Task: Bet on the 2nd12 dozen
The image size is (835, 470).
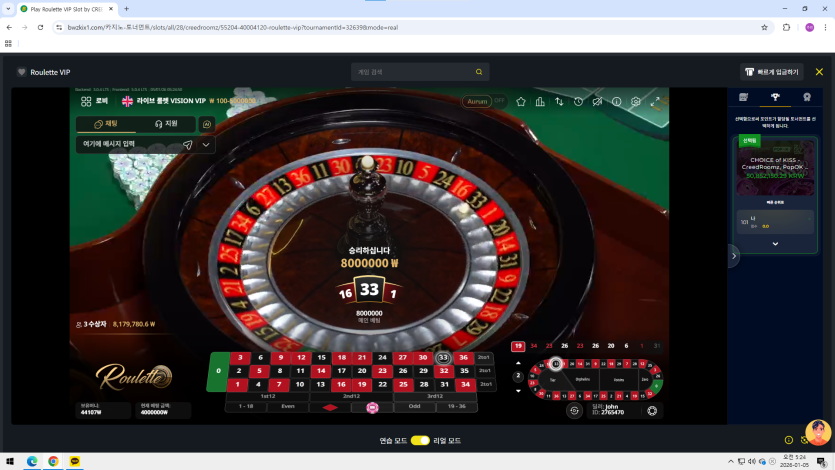Action: (x=351, y=396)
